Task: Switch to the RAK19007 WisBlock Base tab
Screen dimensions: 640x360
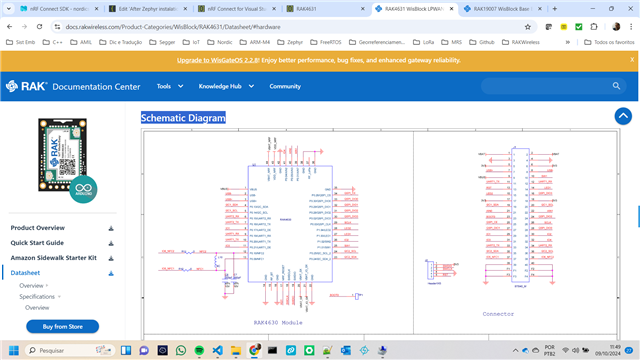Action: pos(501,9)
